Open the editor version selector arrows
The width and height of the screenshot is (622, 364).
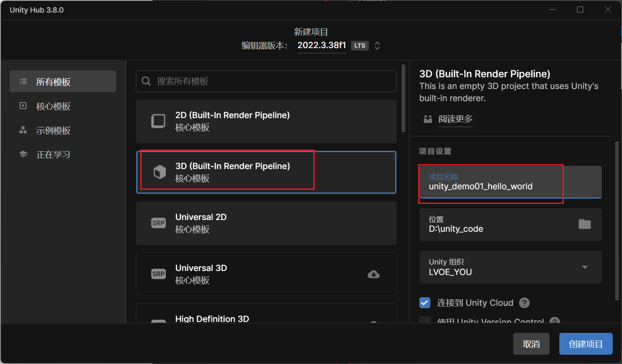(x=377, y=45)
